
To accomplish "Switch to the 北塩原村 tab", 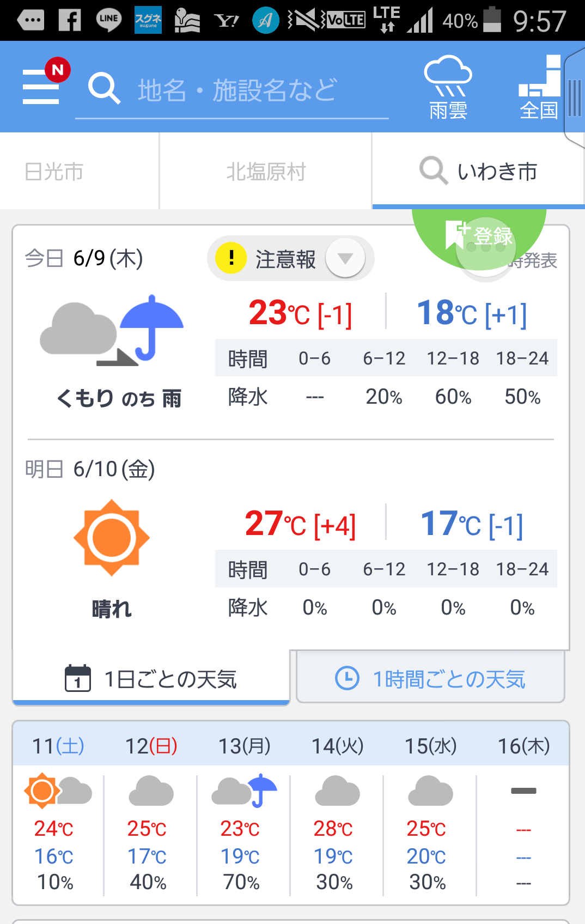I will pos(266,172).
